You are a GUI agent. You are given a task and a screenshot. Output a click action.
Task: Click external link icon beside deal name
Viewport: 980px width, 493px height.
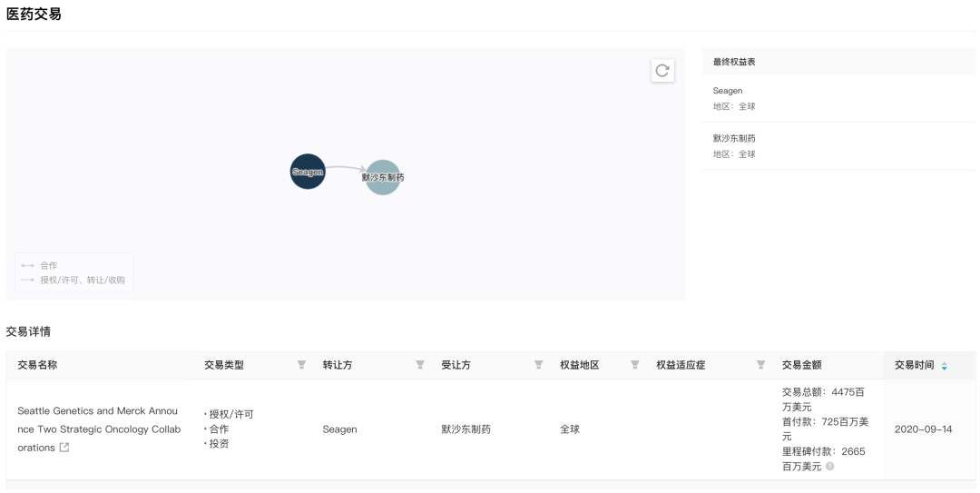point(64,448)
